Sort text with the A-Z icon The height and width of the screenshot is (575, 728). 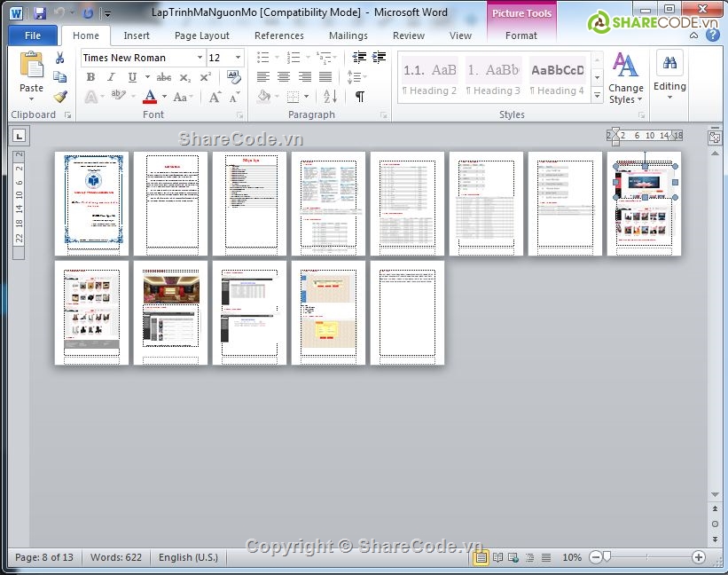click(x=330, y=96)
